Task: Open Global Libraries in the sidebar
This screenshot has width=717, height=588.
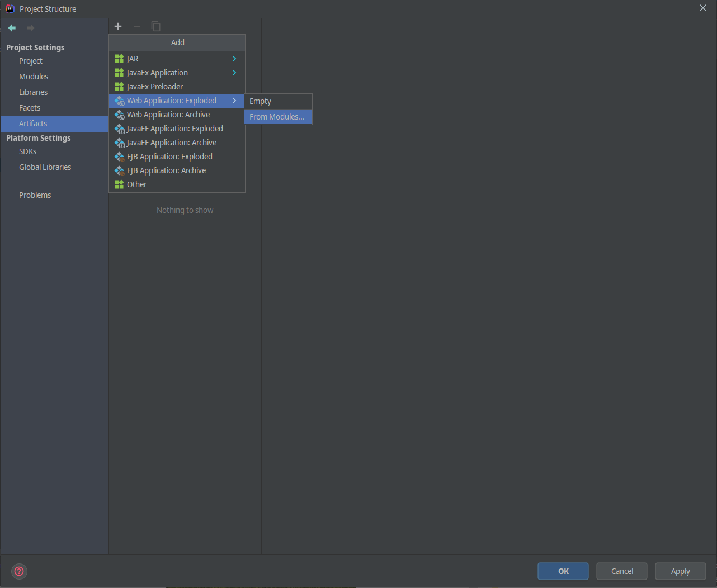Action: coord(54,167)
